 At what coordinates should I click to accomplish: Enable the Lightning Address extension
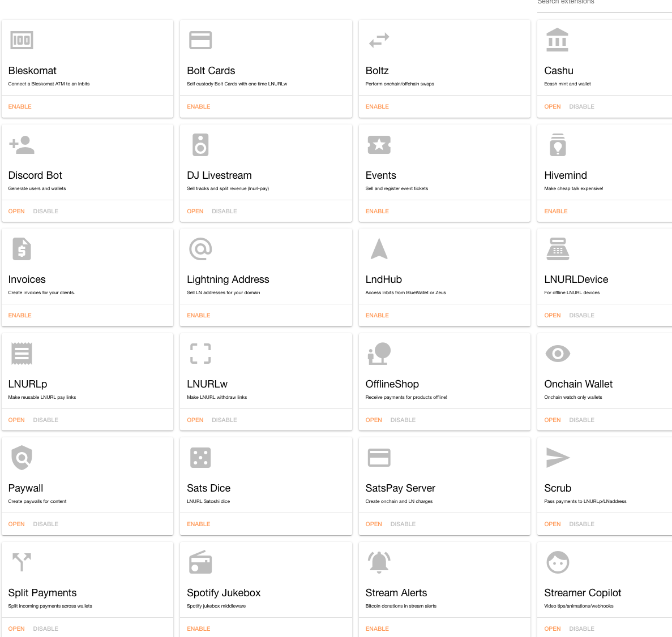point(198,315)
